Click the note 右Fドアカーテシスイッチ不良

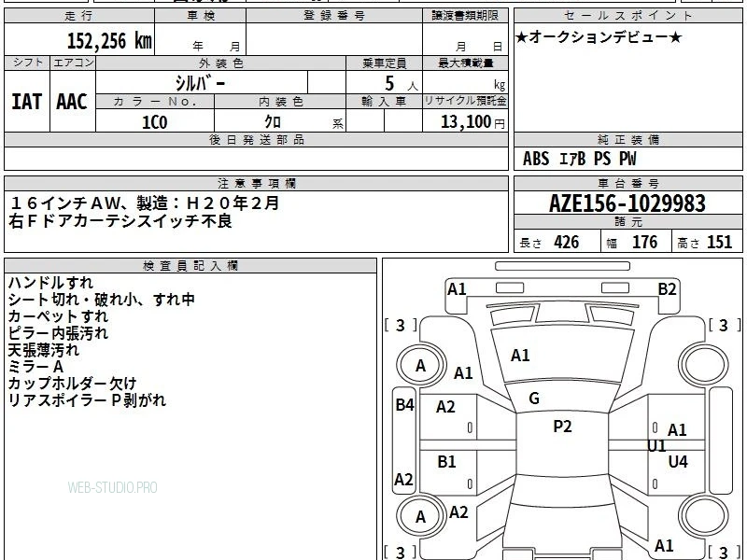tap(120, 221)
